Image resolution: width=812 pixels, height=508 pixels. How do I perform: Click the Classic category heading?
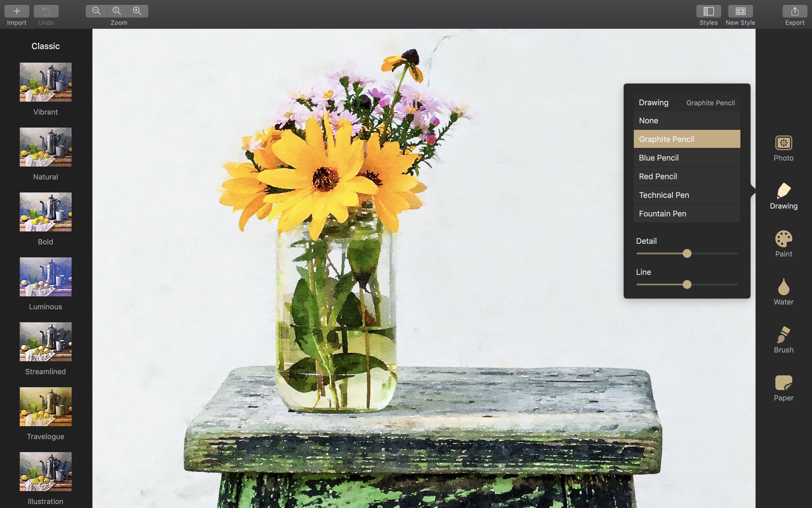pos(46,46)
